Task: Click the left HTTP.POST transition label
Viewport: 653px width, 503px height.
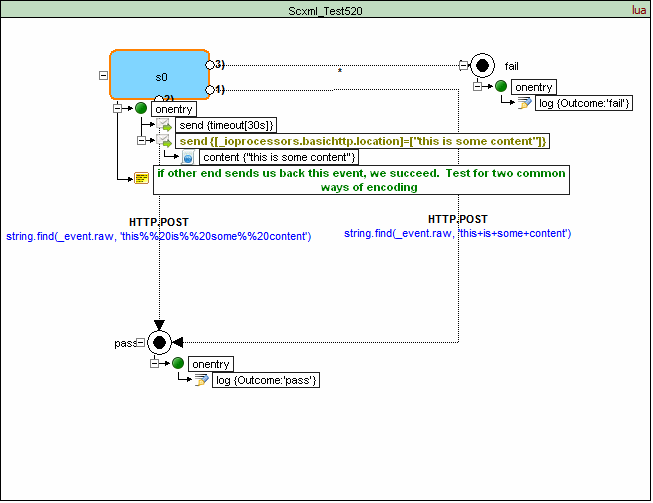Action: tap(159, 222)
